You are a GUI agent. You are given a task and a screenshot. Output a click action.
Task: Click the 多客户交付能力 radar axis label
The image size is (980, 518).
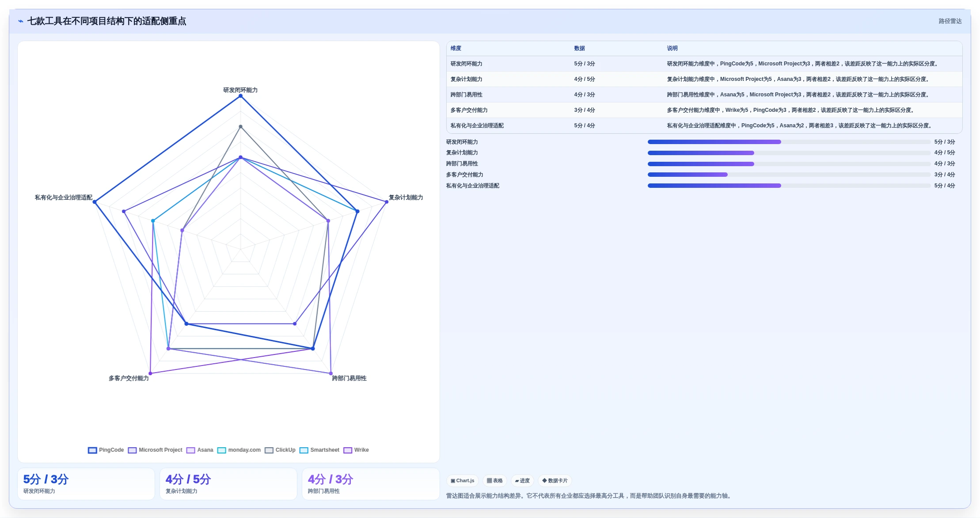(129, 378)
